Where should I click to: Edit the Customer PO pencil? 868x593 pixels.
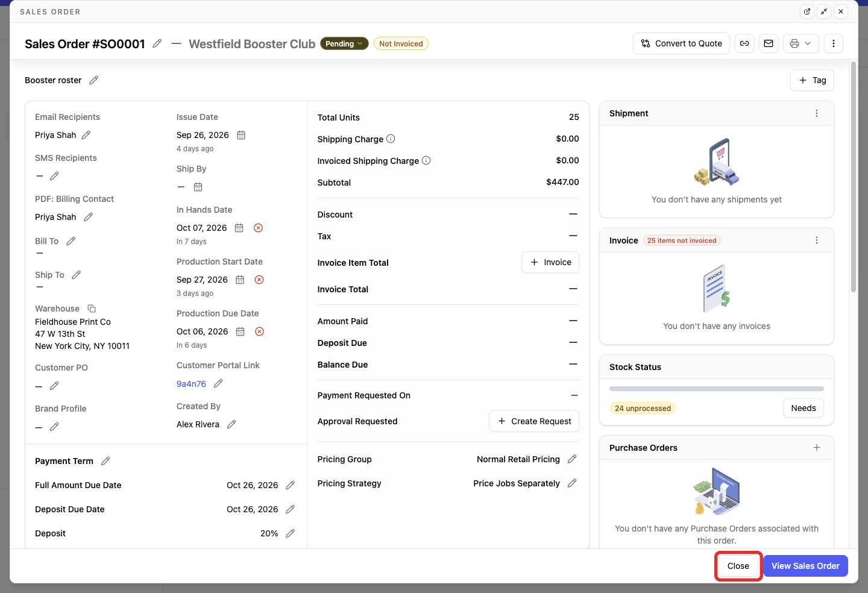point(54,386)
